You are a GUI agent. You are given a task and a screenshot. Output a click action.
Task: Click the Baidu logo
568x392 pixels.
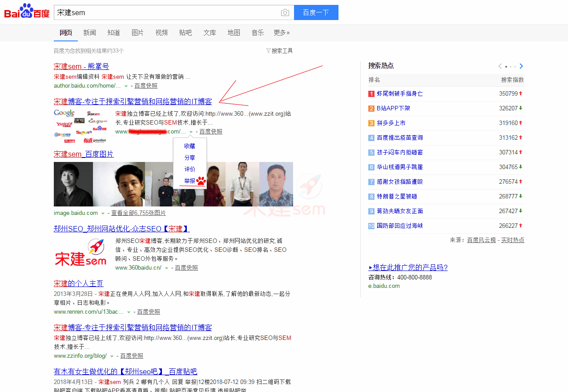pos(27,11)
